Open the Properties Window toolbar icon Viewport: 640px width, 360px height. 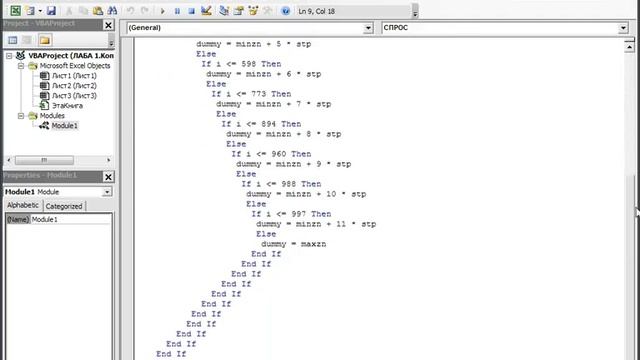(x=238, y=11)
